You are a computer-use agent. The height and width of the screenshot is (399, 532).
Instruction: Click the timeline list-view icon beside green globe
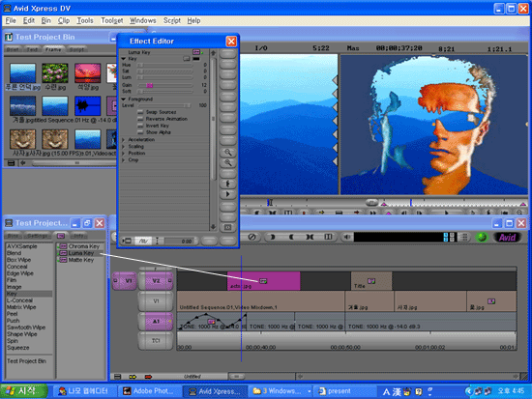click(464, 237)
